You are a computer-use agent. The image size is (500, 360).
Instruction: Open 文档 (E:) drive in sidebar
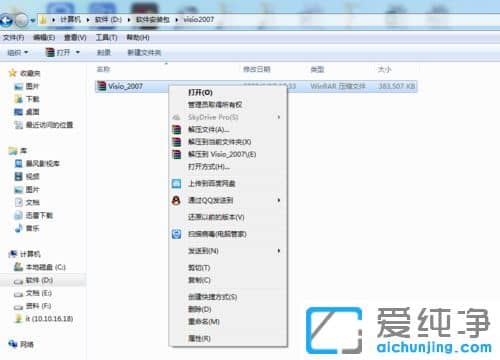point(33,293)
